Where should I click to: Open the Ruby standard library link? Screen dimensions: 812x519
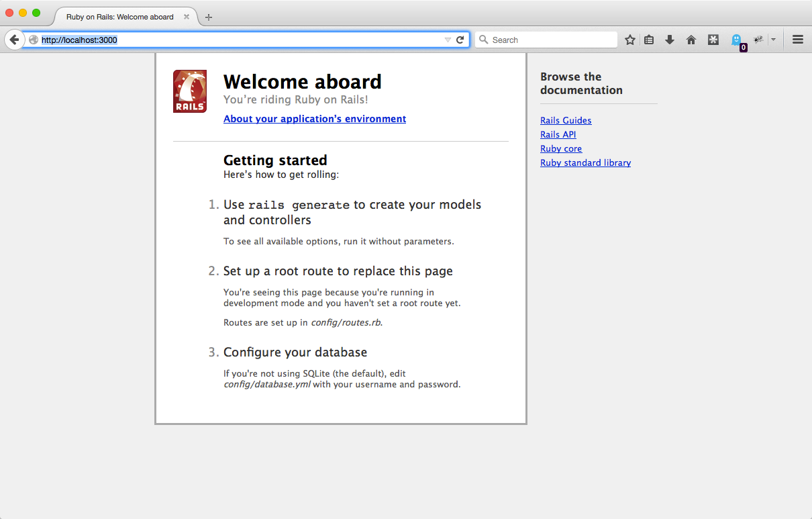pos(585,163)
